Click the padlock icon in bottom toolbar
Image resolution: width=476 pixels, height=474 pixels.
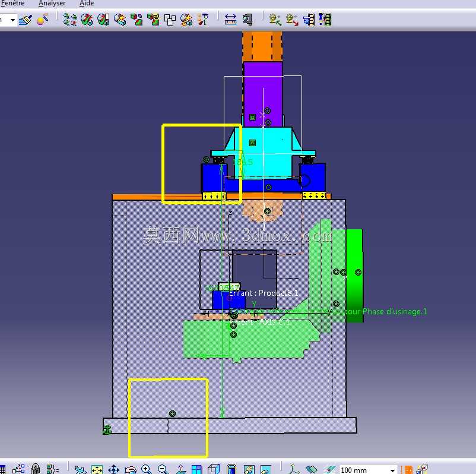coord(36,469)
